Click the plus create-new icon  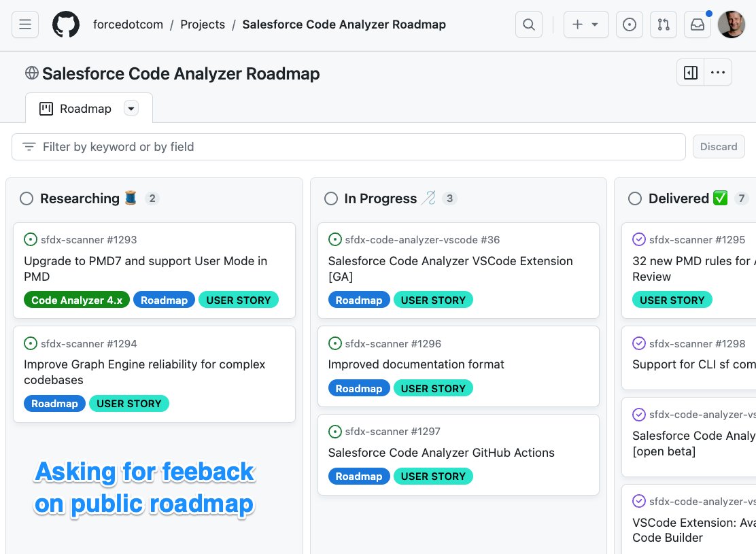coord(578,24)
